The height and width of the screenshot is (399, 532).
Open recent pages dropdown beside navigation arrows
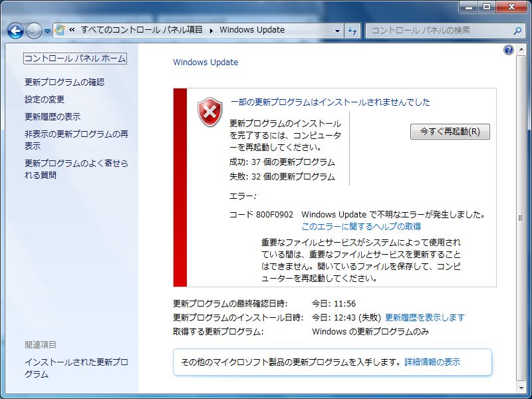coord(47,31)
